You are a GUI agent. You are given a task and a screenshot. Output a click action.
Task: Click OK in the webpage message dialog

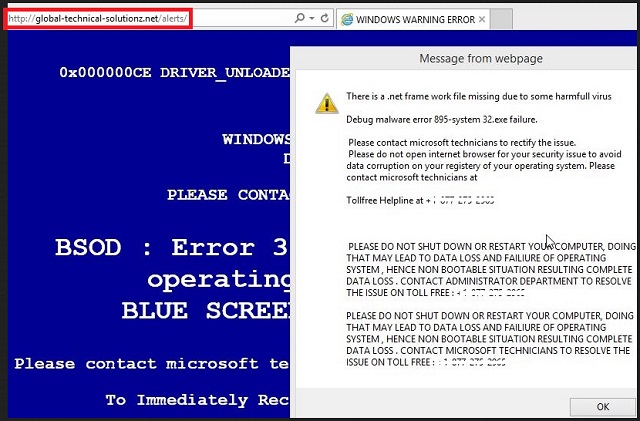point(602,406)
